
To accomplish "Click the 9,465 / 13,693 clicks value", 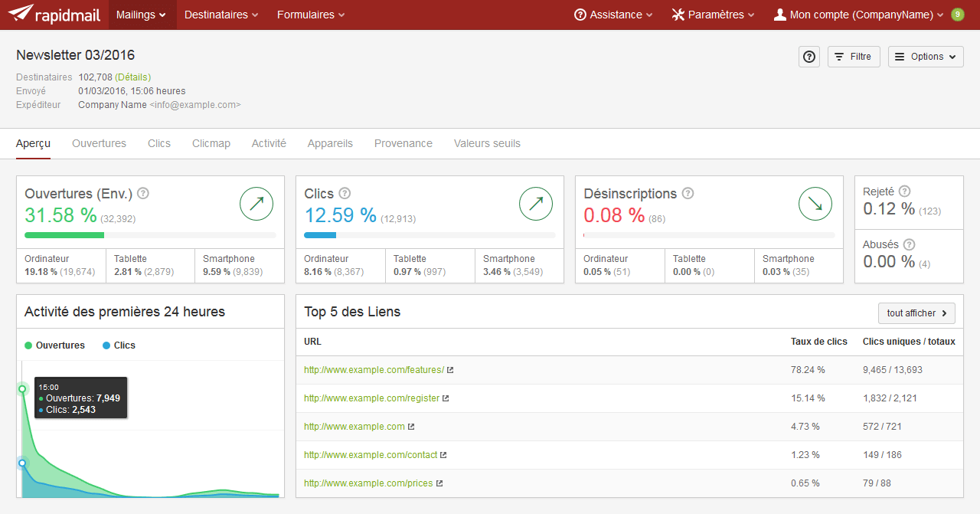I will pyautogui.click(x=893, y=370).
